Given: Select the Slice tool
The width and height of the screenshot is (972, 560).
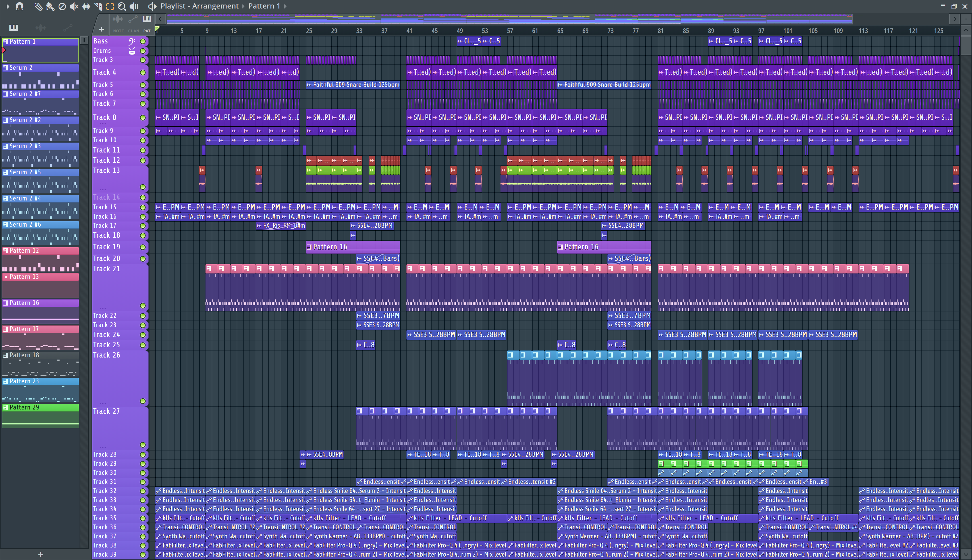Looking at the screenshot, I should 98,6.
